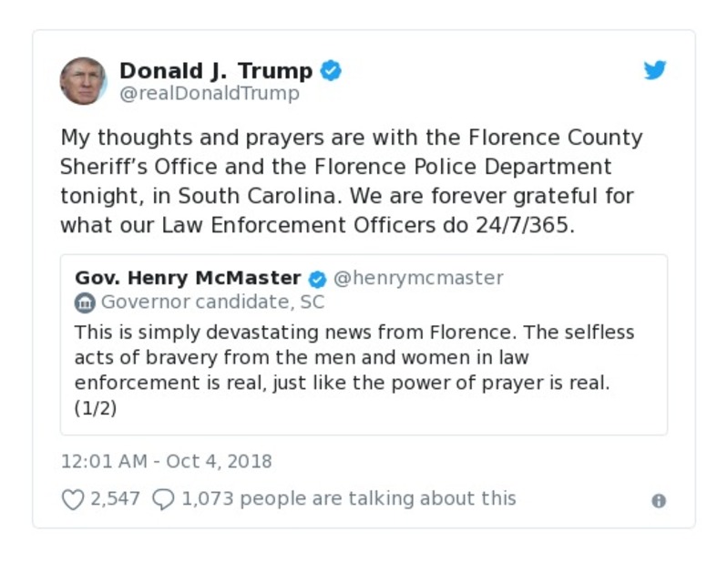Click the main tweet text about Florence County
The width and height of the screenshot is (728, 574).
click(351, 181)
